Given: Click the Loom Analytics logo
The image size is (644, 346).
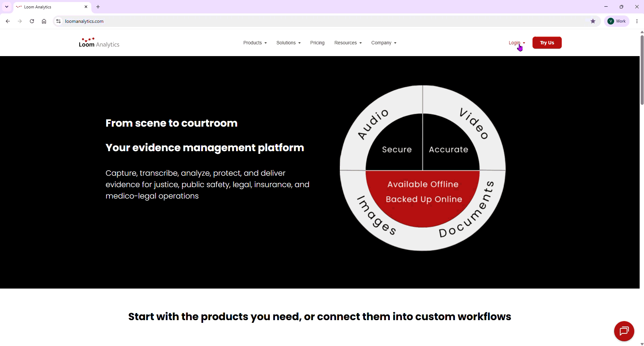Looking at the screenshot, I should [99, 43].
